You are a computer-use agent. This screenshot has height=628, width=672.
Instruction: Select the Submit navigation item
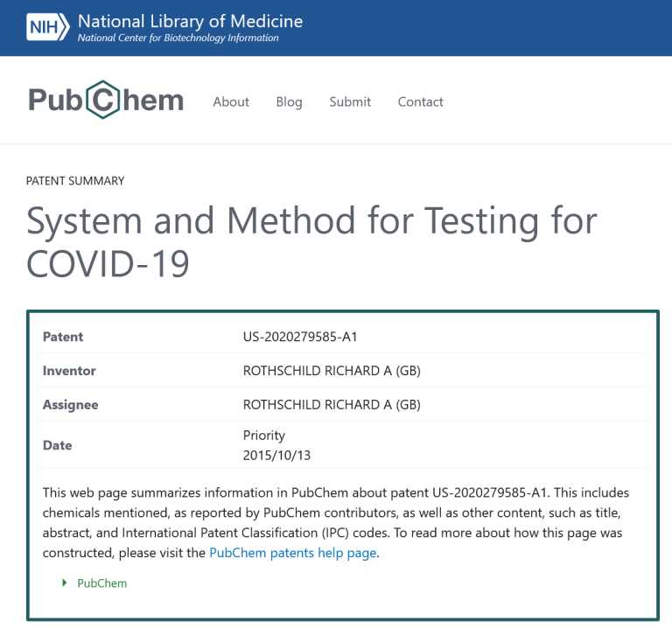(x=350, y=102)
